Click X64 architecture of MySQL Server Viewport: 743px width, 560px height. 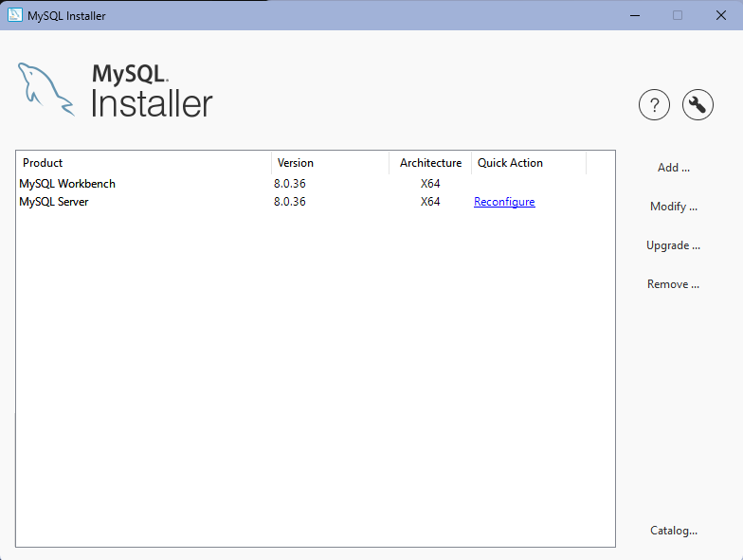430,202
